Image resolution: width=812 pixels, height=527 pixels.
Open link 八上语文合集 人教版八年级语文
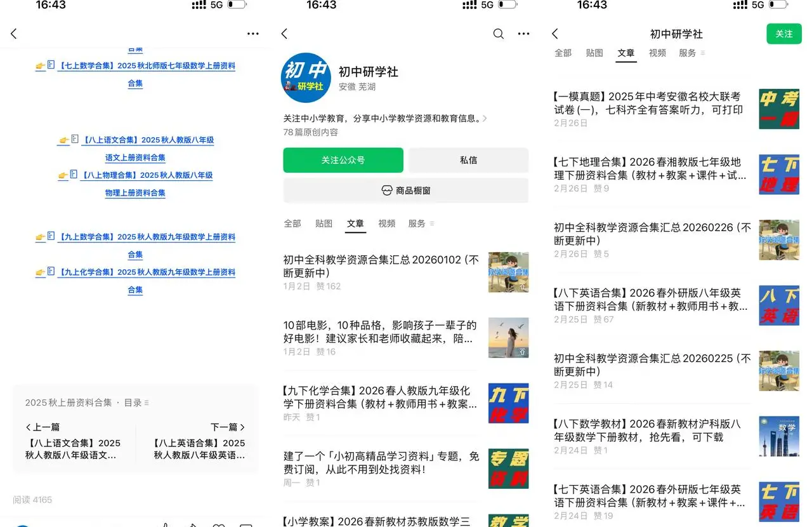point(136,149)
